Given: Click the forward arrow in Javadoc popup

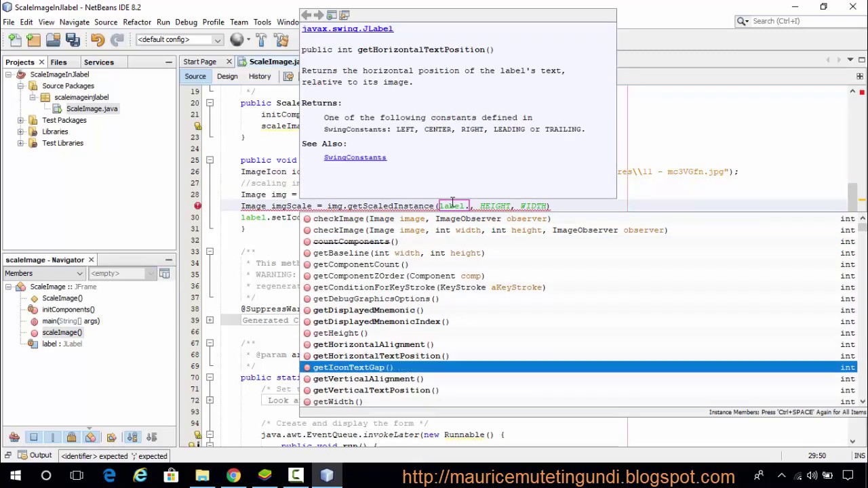Looking at the screenshot, I should tap(319, 15).
